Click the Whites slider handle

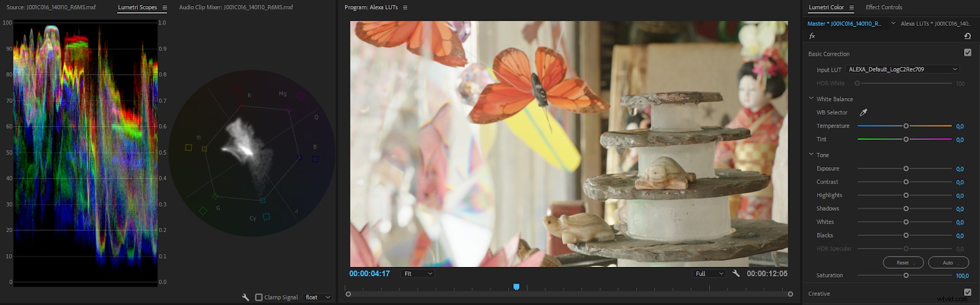coord(906,222)
